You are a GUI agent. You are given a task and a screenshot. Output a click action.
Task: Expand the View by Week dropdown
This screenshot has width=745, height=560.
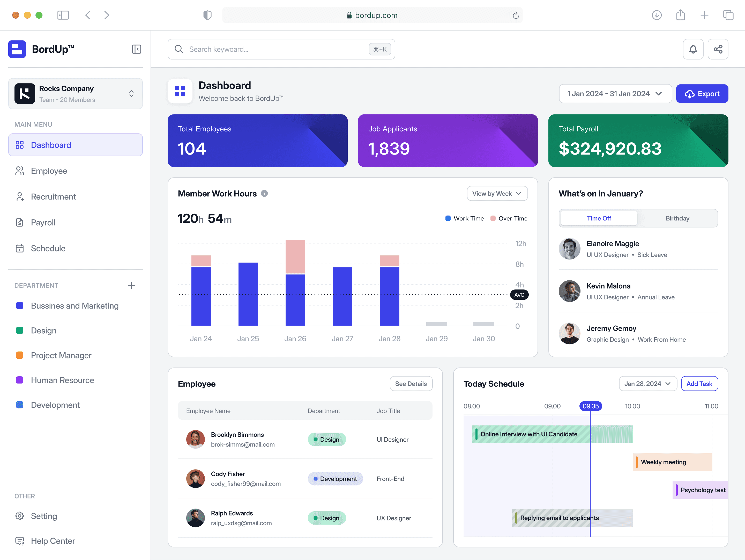click(497, 194)
